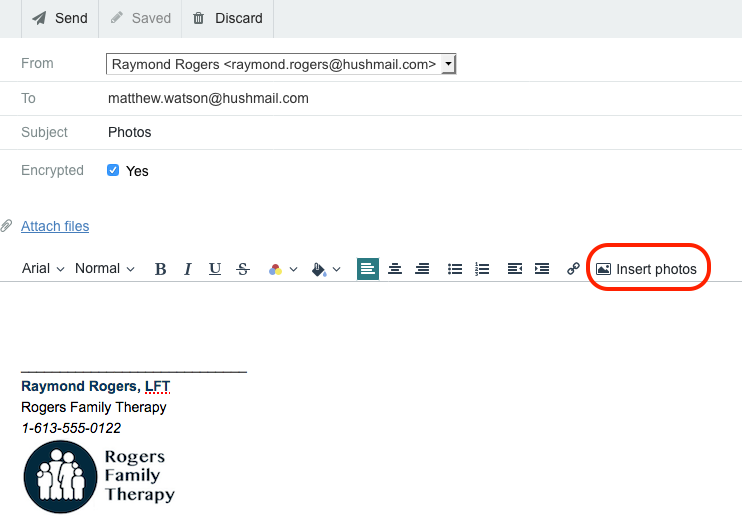
Task: Insert a numbered list
Action: pos(482,269)
